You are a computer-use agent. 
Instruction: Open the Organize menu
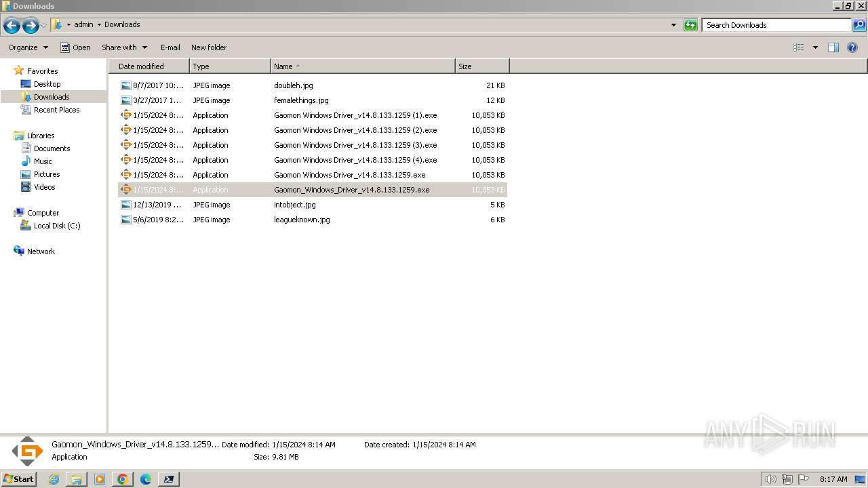[28, 47]
